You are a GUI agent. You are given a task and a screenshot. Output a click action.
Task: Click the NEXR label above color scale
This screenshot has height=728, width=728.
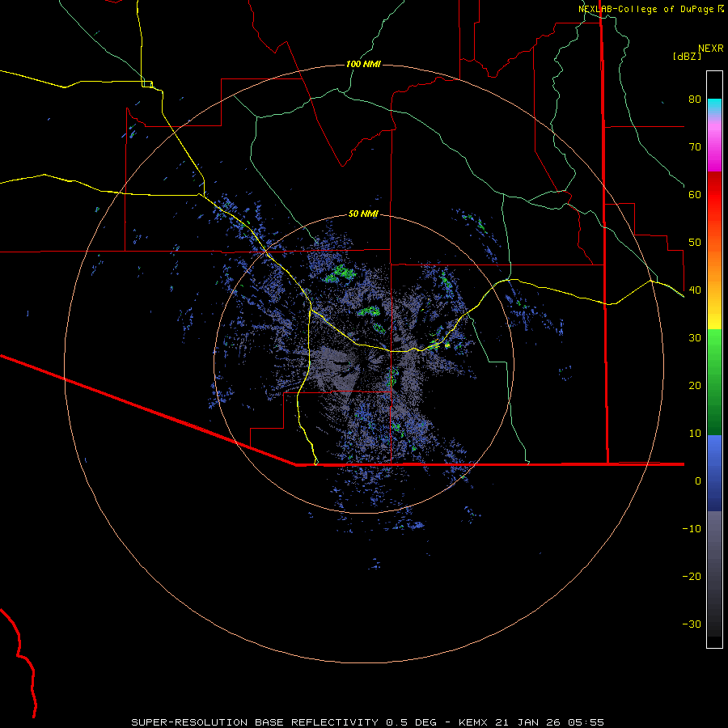tap(711, 49)
